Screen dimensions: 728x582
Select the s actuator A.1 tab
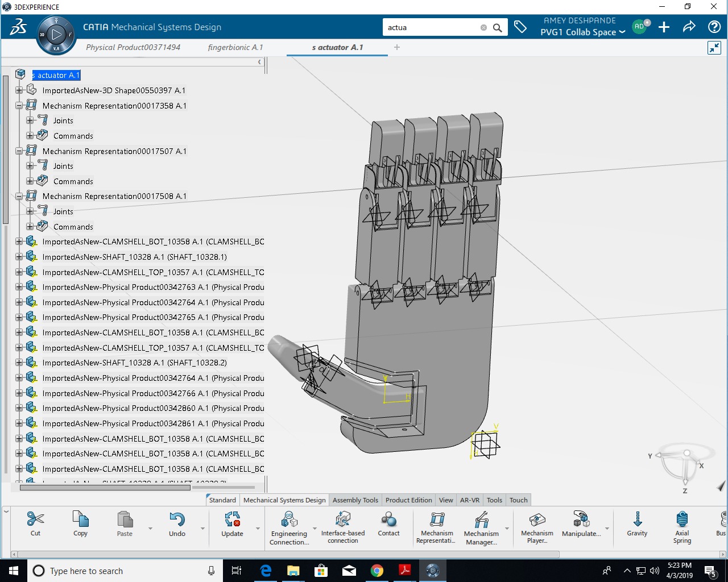coord(337,47)
